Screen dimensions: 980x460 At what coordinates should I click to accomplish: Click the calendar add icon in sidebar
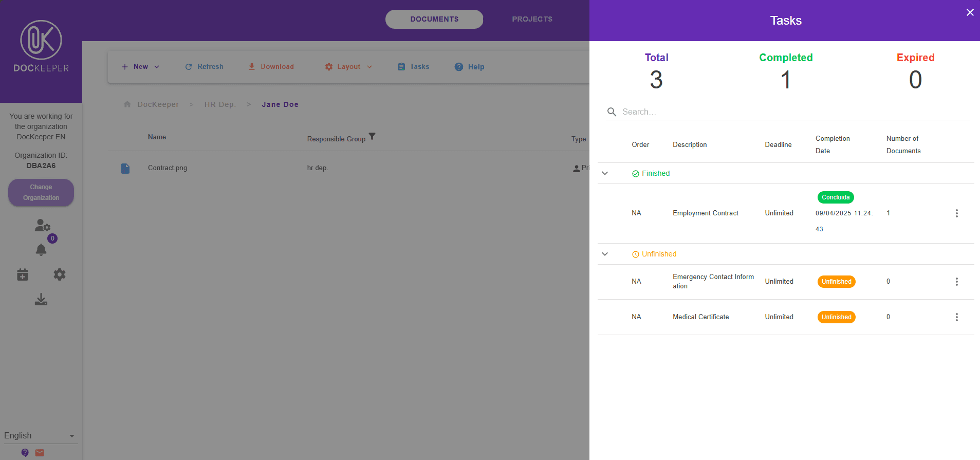click(x=23, y=274)
